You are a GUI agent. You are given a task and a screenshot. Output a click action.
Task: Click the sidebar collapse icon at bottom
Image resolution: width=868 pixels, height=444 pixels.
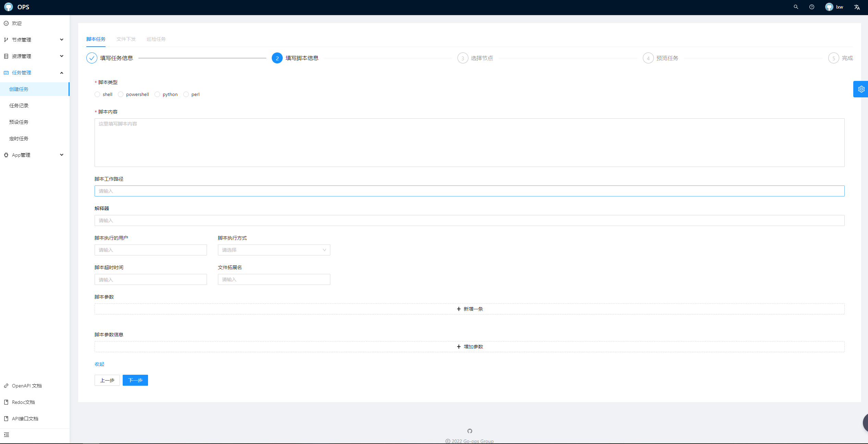7,435
